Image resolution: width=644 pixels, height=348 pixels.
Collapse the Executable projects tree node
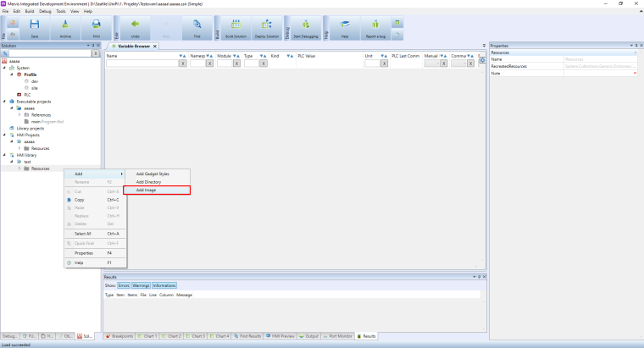tap(4, 101)
